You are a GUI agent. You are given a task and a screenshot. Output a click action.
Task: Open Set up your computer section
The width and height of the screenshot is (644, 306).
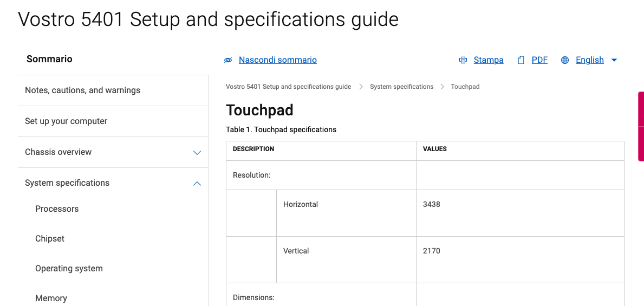point(113,121)
